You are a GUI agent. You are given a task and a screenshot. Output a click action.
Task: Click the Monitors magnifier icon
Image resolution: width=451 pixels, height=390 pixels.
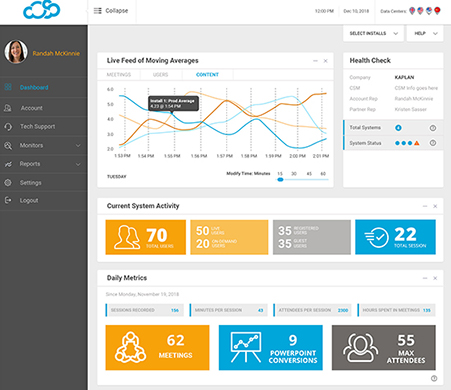pyautogui.click(x=8, y=145)
